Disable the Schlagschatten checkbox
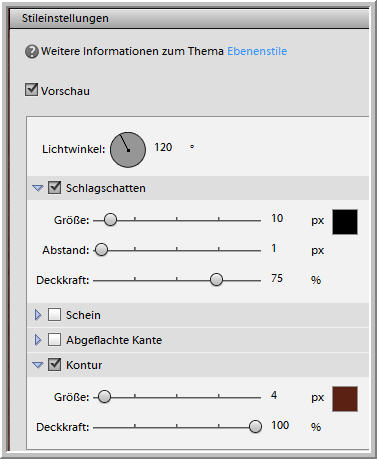 tap(54, 187)
